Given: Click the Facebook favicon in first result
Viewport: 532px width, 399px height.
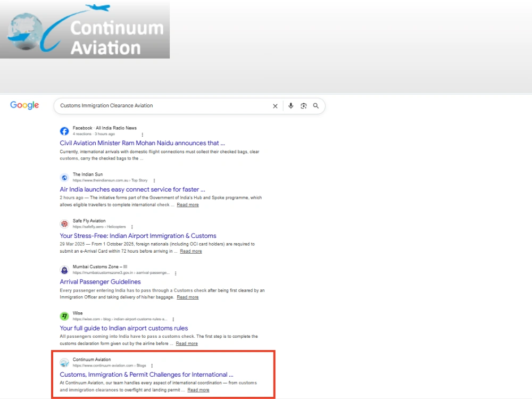Looking at the screenshot, I should [64, 131].
